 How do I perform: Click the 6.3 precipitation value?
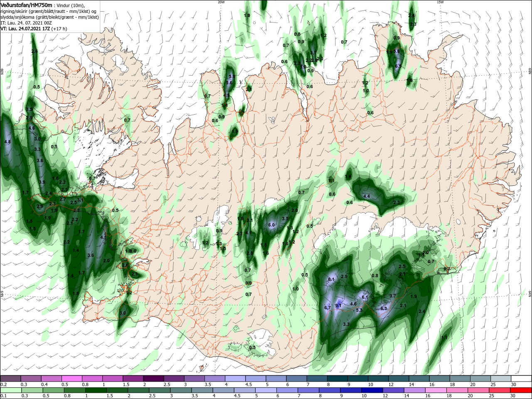(384, 308)
